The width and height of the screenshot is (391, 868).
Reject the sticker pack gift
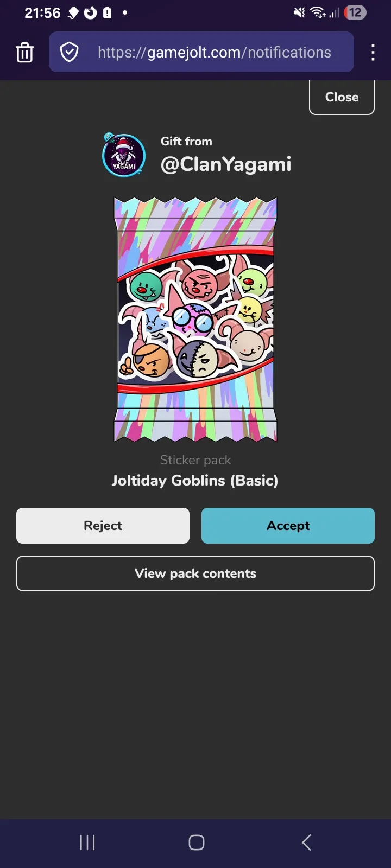(x=103, y=526)
